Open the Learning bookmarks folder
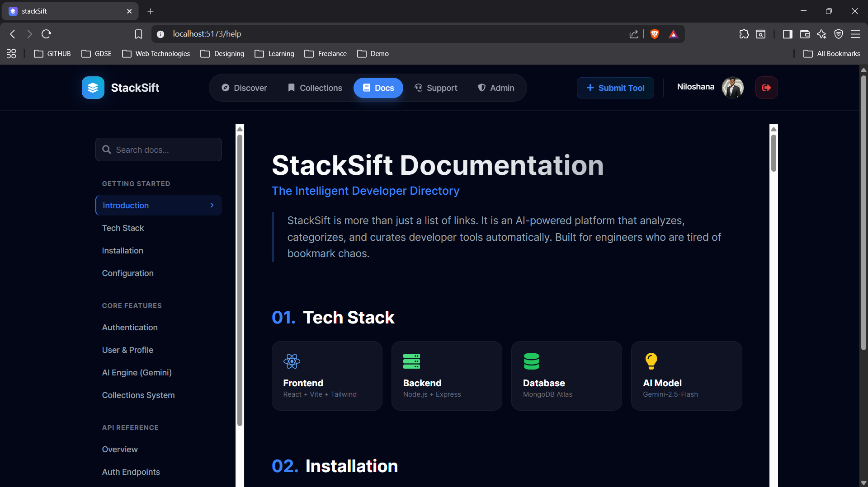Image resolution: width=868 pixels, height=487 pixels. click(274, 54)
